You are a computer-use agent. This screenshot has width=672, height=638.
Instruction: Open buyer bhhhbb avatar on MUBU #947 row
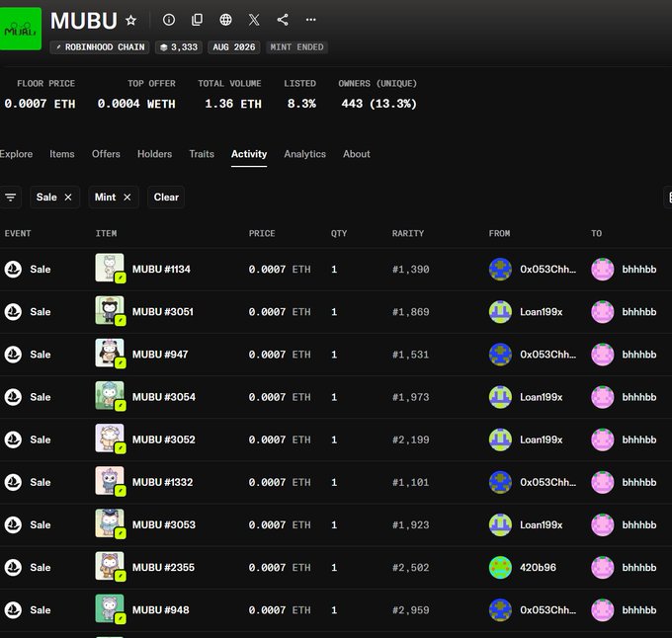pyautogui.click(x=603, y=355)
